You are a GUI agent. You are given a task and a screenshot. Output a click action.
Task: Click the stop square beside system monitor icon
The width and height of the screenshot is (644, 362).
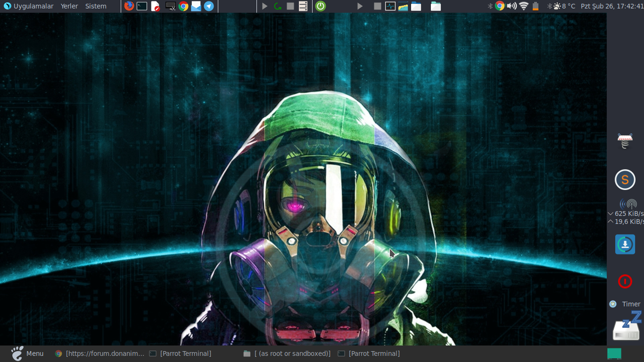click(x=377, y=6)
